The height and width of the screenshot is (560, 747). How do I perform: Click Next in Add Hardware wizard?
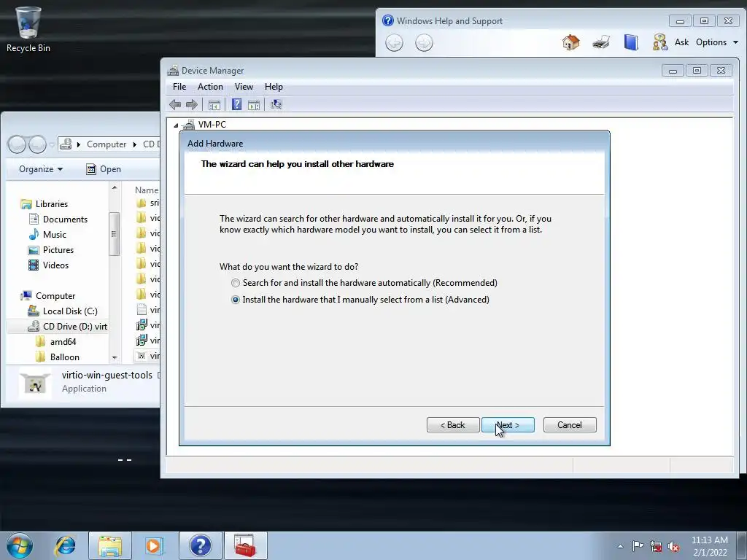point(508,425)
